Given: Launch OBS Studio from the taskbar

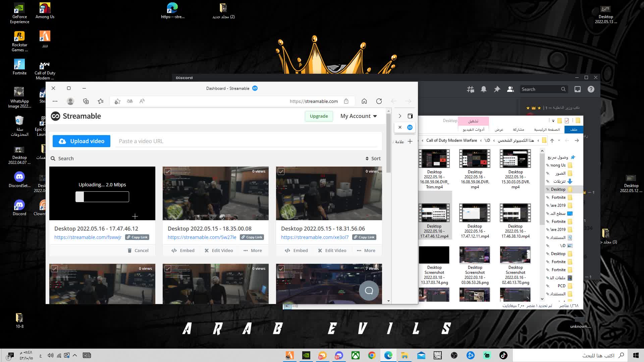Looking at the screenshot, I should pyautogui.click(x=454, y=355).
